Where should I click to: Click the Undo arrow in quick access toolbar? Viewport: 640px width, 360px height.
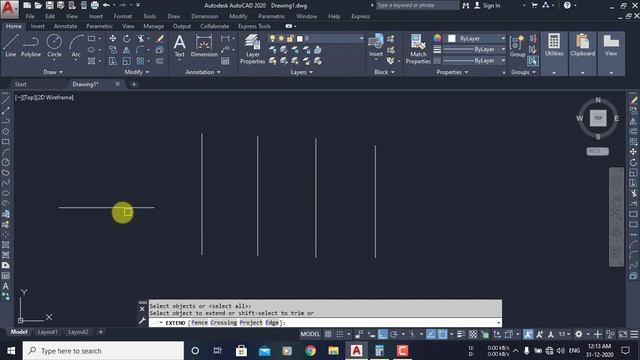(107, 5)
